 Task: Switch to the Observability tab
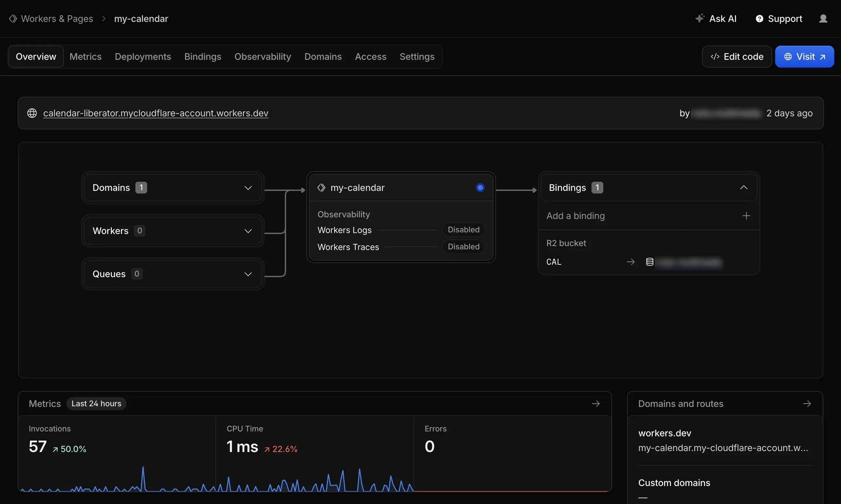(x=263, y=56)
